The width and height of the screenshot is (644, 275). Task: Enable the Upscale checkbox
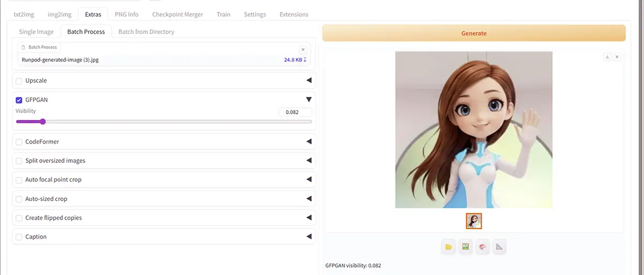pyautogui.click(x=19, y=81)
